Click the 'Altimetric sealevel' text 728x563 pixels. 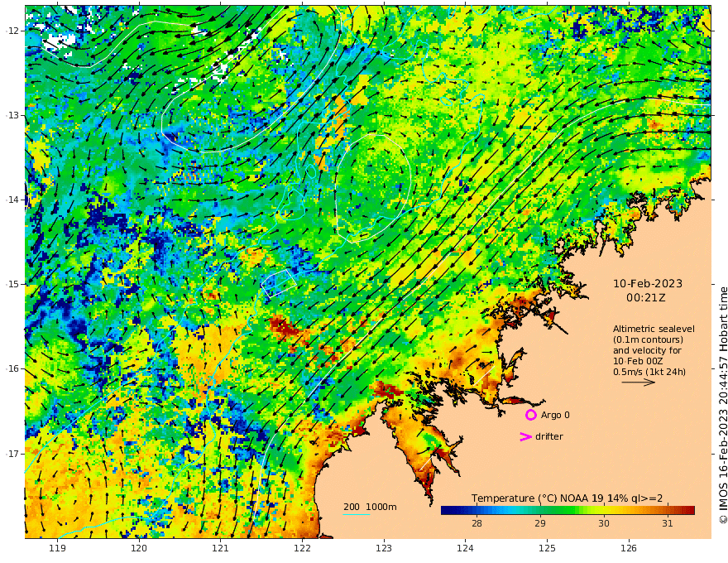pos(654,329)
